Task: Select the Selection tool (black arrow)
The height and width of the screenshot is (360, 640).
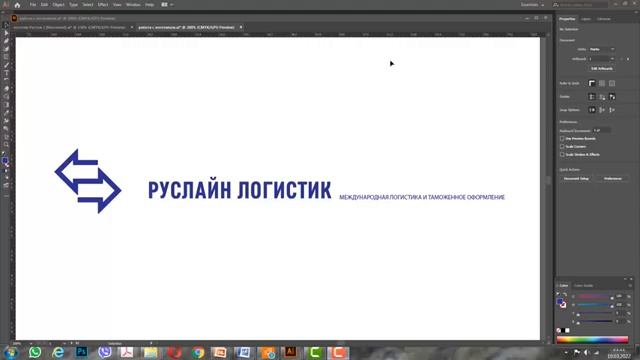Action: click(x=6, y=25)
